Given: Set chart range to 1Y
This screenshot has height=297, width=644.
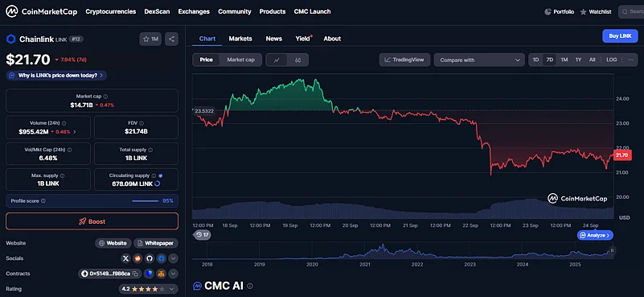Looking at the screenshot, I should [578, 60].
